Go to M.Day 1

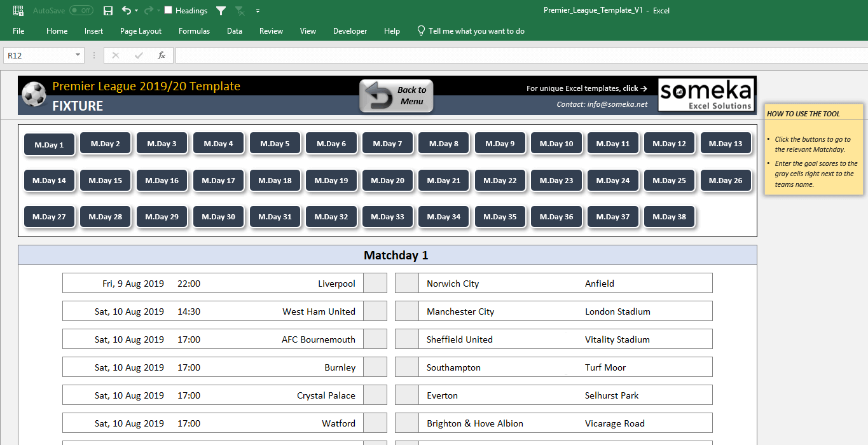49,144
